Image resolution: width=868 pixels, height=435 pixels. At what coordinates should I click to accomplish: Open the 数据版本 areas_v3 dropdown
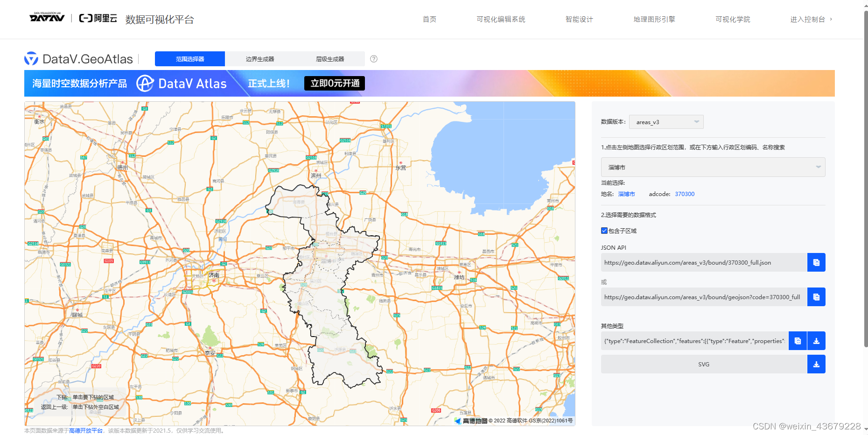tap(666, 122)
